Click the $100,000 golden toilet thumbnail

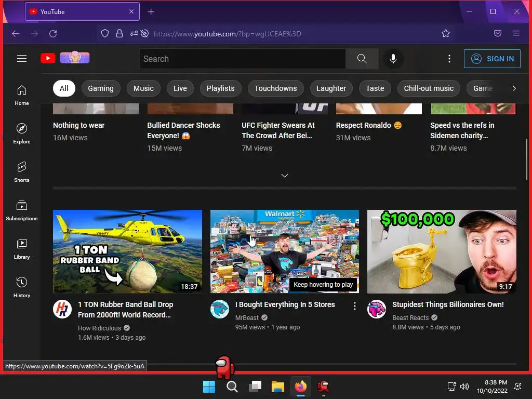click(x=442, y=251)
